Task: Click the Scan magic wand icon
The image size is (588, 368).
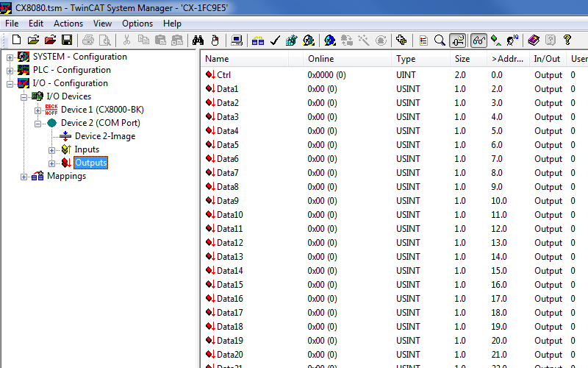Action: point(364,40)
